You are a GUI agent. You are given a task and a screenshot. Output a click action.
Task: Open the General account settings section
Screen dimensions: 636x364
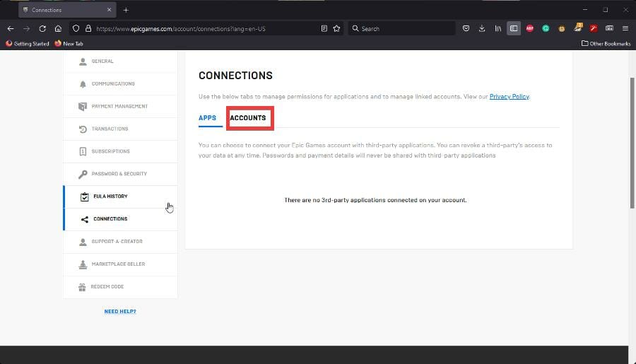pyautogui.click(x=120, y=61)
